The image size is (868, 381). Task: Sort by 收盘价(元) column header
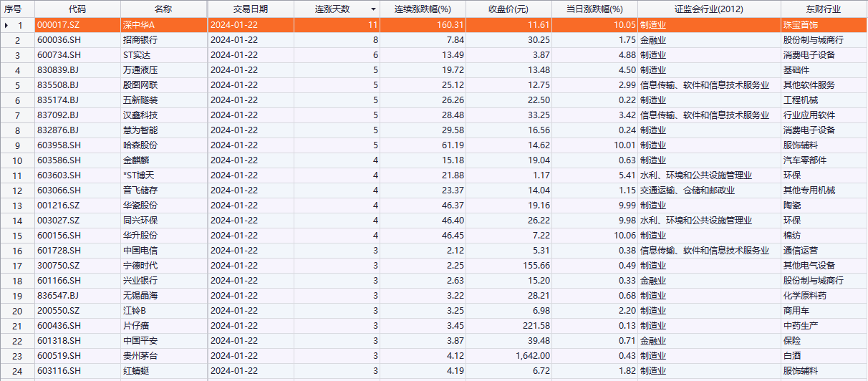pos(508,9)
